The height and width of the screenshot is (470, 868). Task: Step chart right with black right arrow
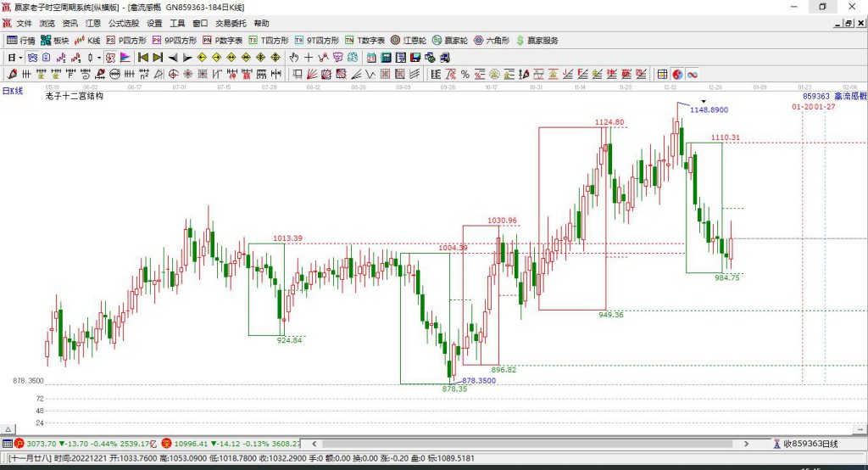point(187,57)
